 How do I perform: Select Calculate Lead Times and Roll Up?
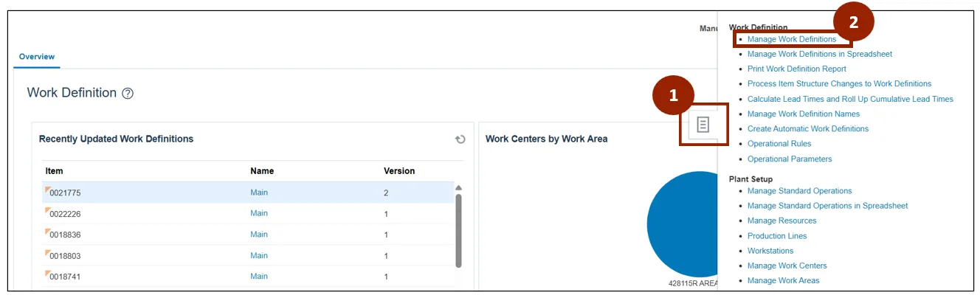[x=850, y=99]
